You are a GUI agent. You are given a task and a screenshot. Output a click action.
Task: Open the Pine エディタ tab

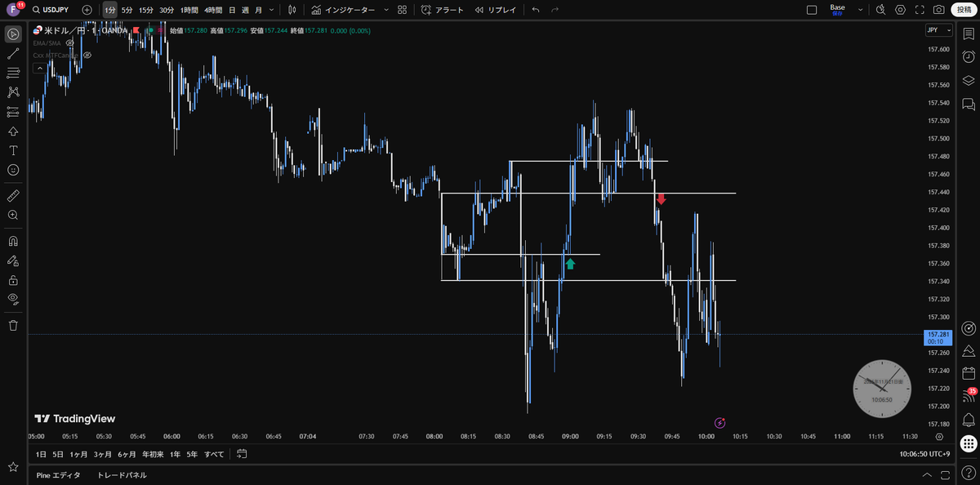[x=59, y=474]
